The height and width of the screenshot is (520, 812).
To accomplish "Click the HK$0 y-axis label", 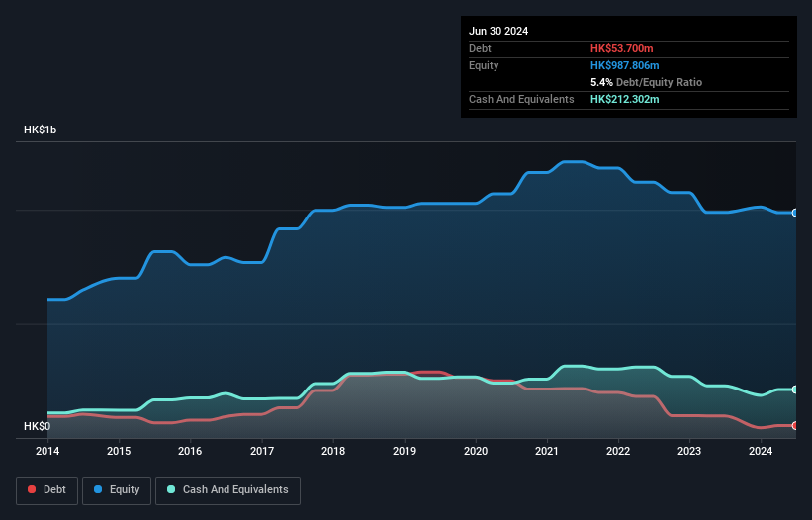I will tap(38, 426).
